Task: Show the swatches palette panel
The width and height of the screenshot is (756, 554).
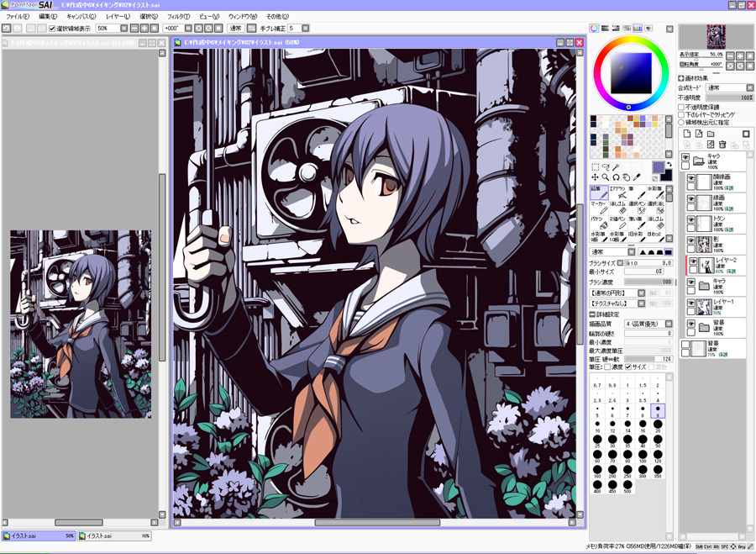Action: 638,29
